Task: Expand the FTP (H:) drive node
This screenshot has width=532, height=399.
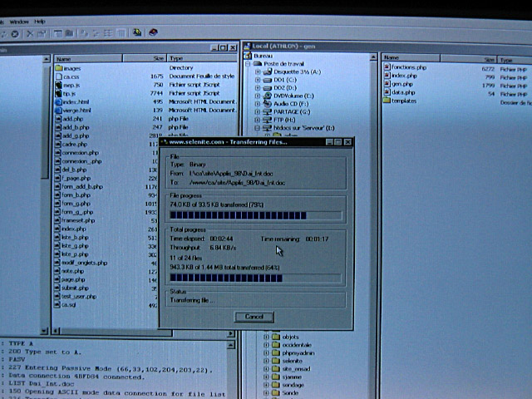Action: [258, 120]
